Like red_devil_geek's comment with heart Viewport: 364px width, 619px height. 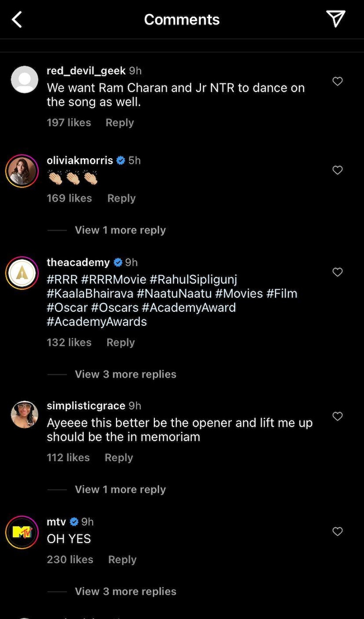point(338,82)
